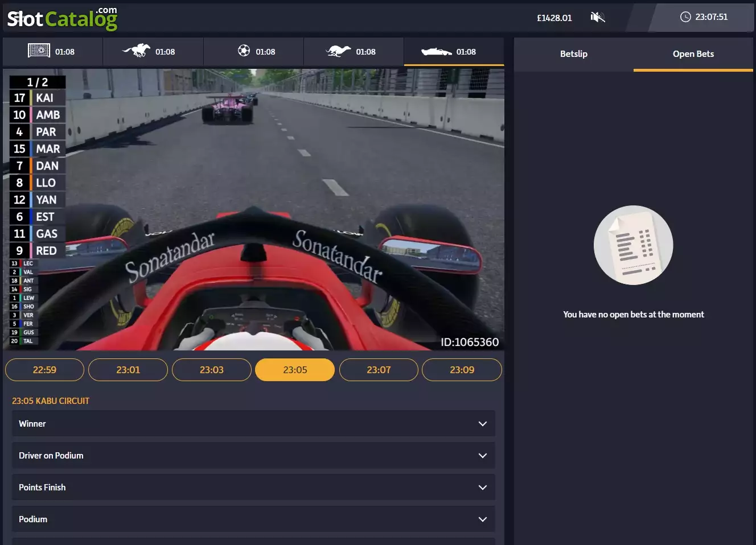Select the 23:09 race time
756x545 pixels.
click(x=462, y=370)
